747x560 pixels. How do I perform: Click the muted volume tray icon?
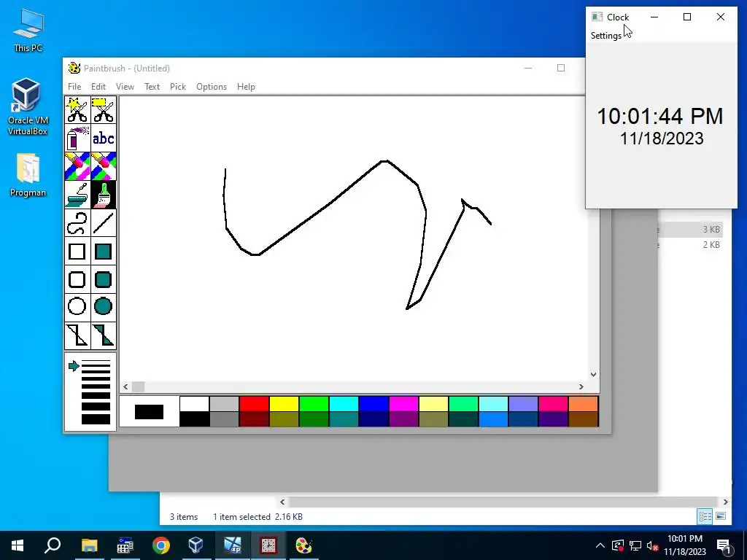652,545
